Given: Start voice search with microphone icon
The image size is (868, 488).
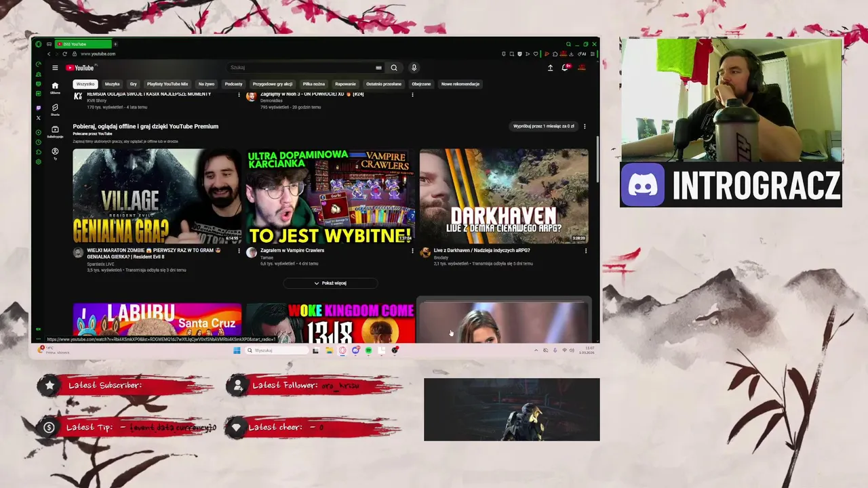Looking at the screenshot, I should coord(414,68).
